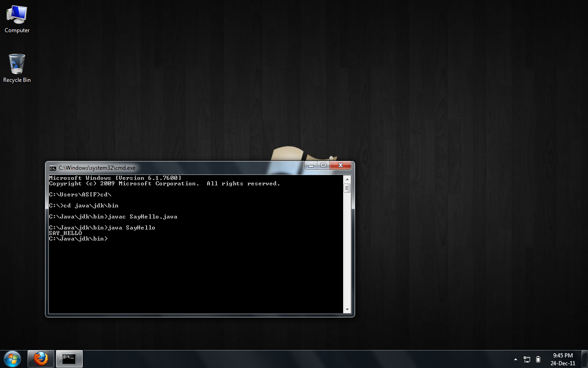Click the 'C:\Users\ASIF>cd\' line
The image size is (588, 368).
point(80,195)
